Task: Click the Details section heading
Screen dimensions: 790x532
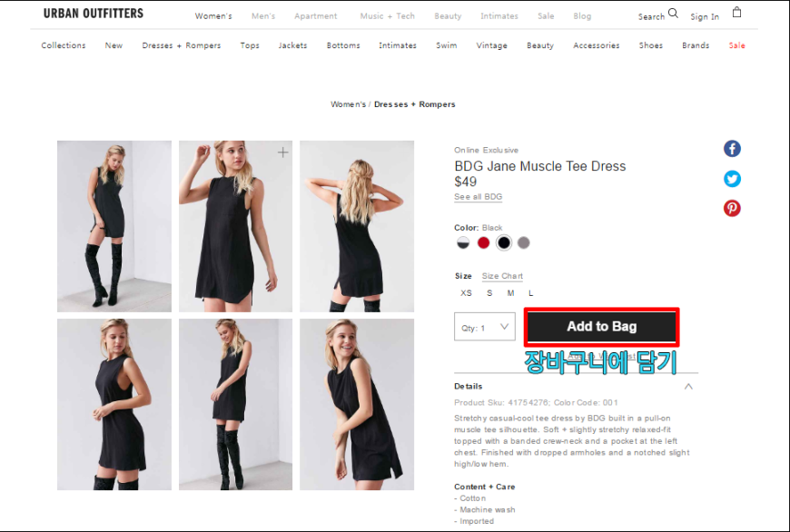Action: 468,387
